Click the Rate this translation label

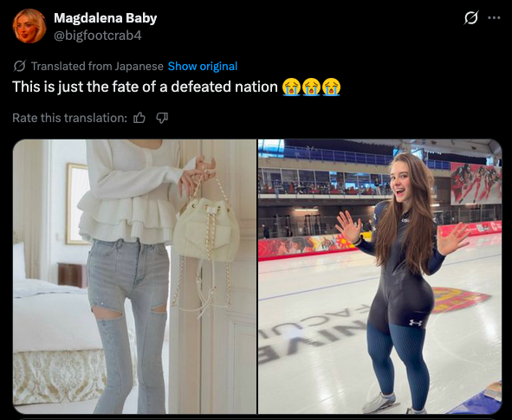coord(69,118)
